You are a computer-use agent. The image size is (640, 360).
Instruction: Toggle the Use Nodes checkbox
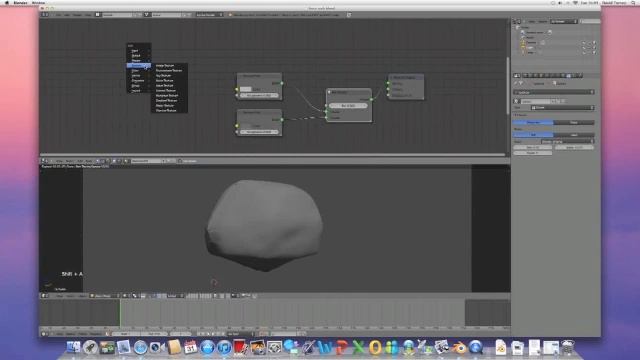tap(180, 161)
